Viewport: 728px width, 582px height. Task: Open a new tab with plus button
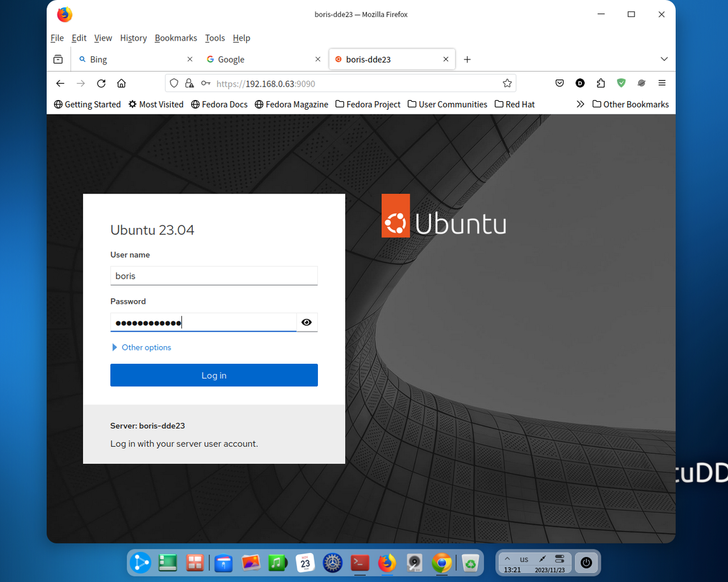tap(467, 59)
